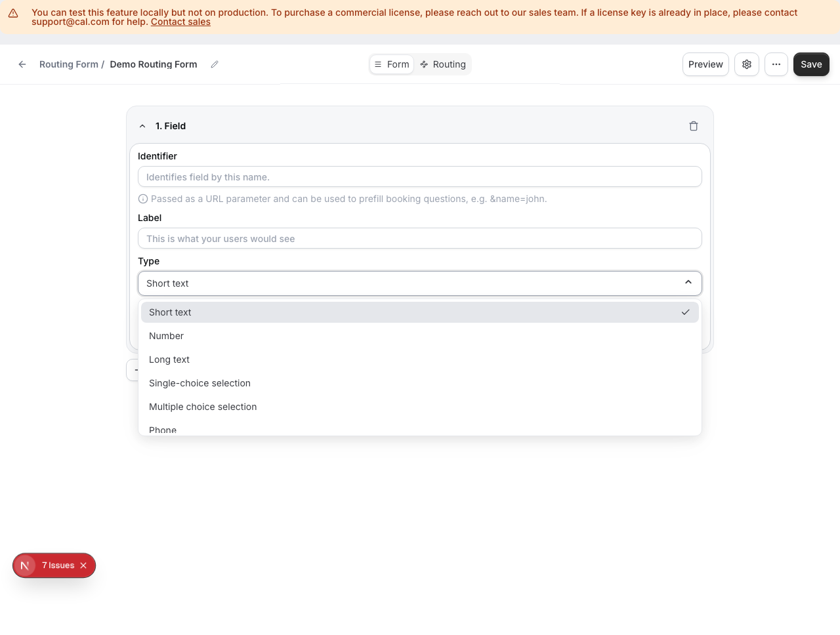The width and height of the screenshot is (840, 635).
Task: Click the Preview button
Action: click(x=705, y=64)
